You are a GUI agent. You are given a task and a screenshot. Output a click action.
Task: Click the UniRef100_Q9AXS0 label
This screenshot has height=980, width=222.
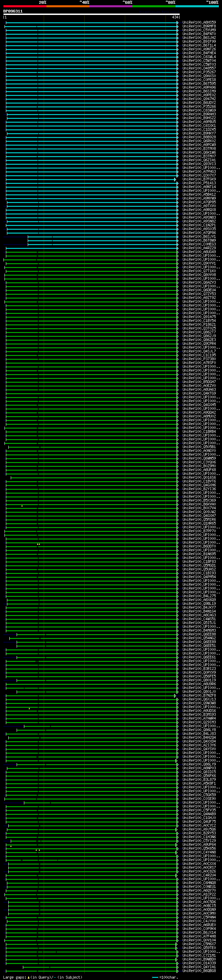coord(199,76)
